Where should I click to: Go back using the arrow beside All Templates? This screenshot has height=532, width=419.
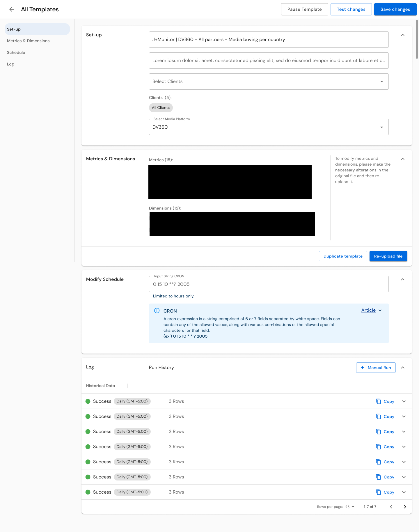click(12, 9)
